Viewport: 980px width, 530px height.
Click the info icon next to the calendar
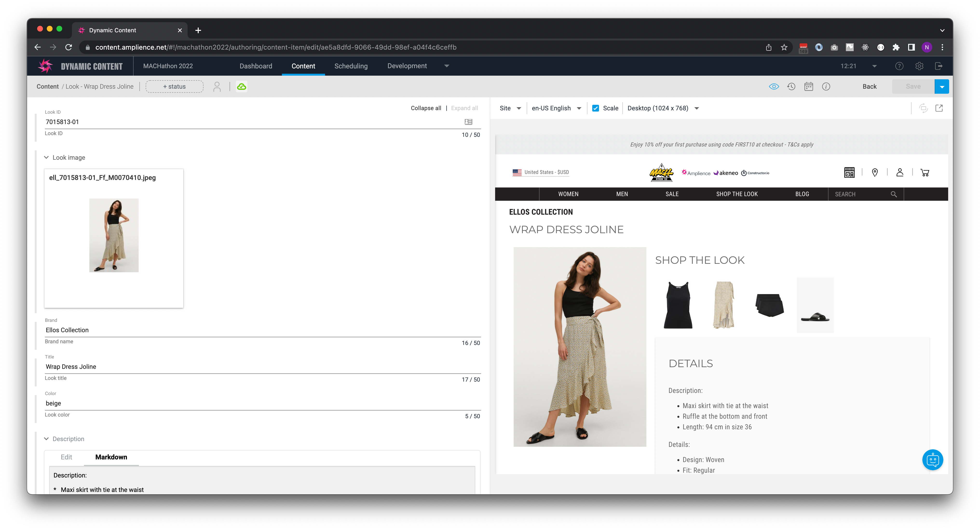(826, 86)
